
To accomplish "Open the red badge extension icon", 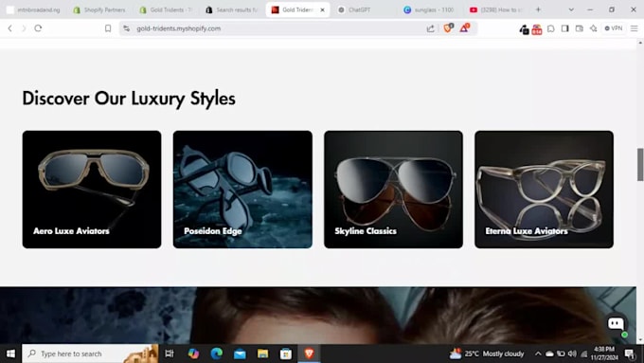I will tap(537, 29).
